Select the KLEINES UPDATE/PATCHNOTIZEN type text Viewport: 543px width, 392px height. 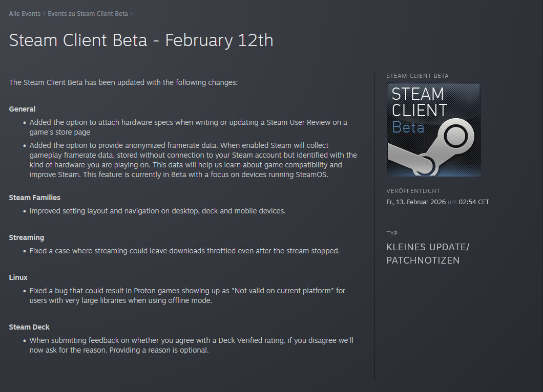428,254
